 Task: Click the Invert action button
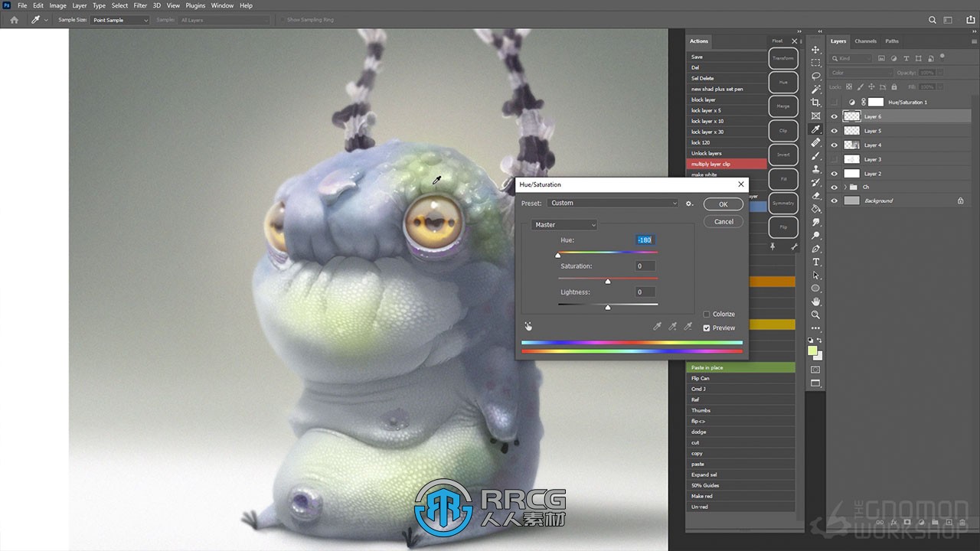(783, 155)
